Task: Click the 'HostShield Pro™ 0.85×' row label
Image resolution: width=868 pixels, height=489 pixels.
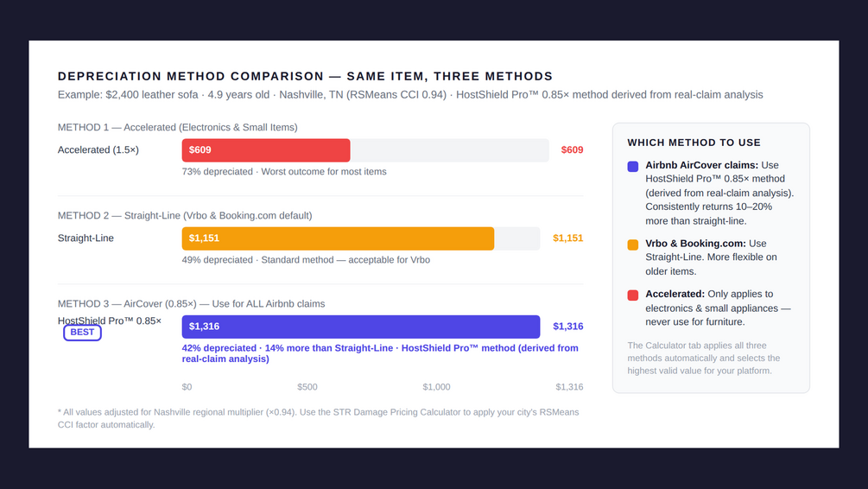Action: [110, 321]
